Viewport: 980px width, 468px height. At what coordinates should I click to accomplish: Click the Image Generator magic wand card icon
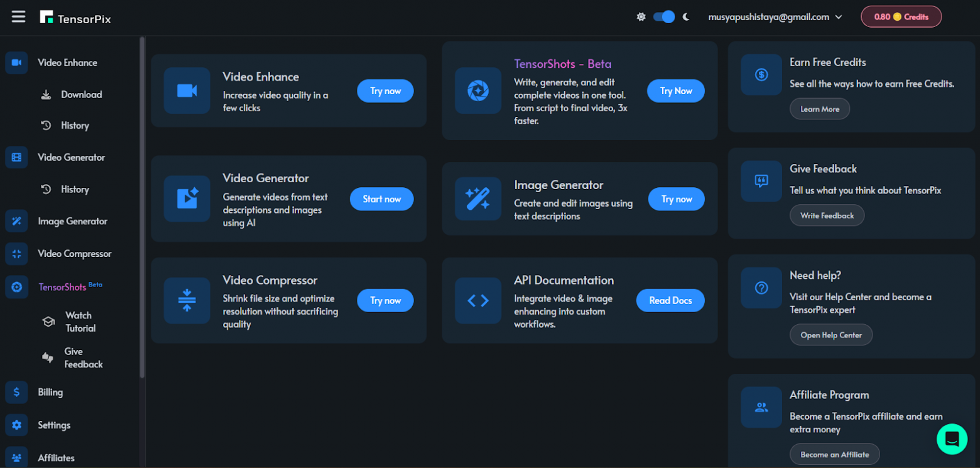[x=478, y=199]
